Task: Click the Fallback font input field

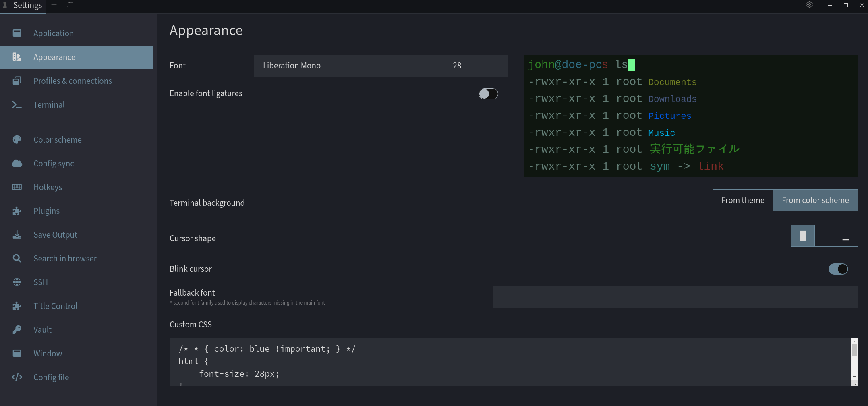Action: (675, 297)
